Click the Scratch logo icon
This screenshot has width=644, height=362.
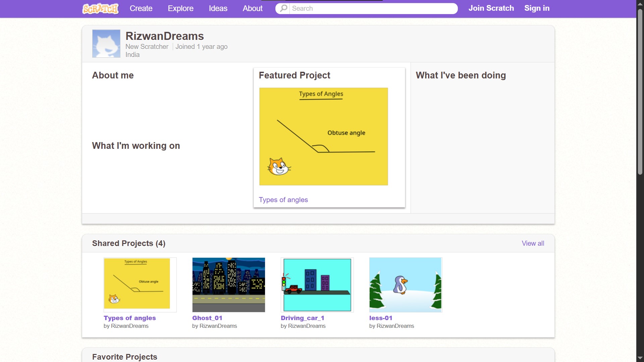[x=100, y=8]
